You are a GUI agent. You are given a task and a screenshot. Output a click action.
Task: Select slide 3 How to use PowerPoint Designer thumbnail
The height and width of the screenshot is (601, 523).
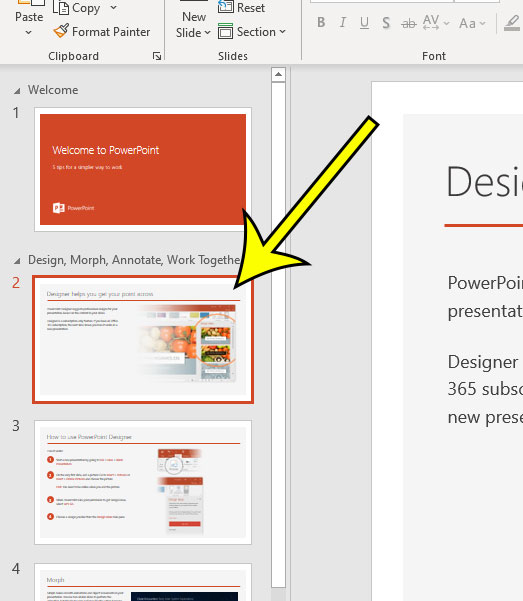click(x=143, y=482)
